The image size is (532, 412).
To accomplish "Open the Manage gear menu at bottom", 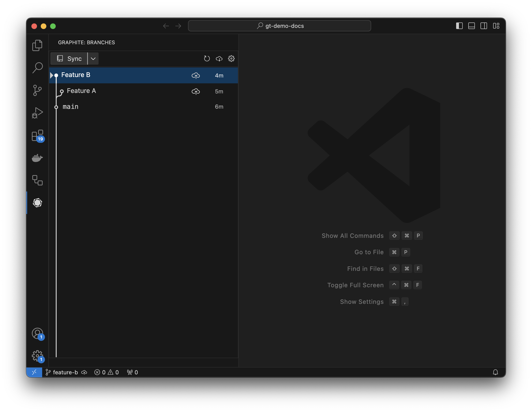I will 37,356.
